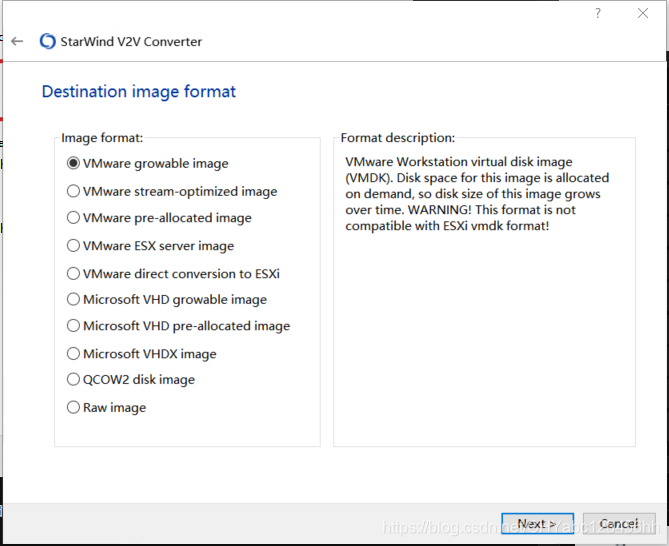This screenshot has width=669, height=546.
Task: Close the converter dialog window
Action: [x=643, y=13]
